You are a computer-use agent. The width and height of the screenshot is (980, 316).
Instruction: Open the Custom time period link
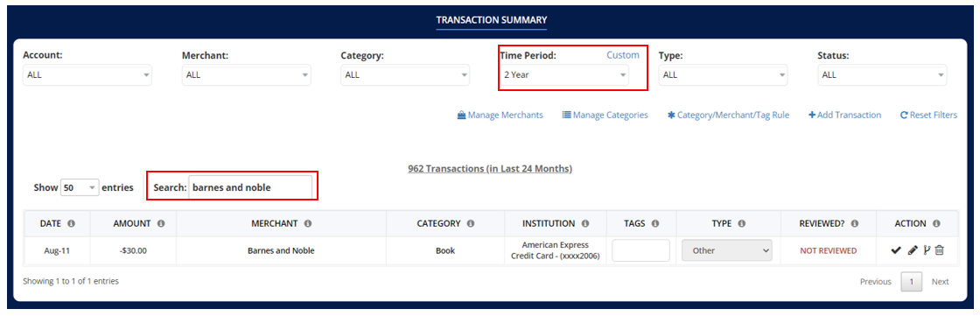623,55
